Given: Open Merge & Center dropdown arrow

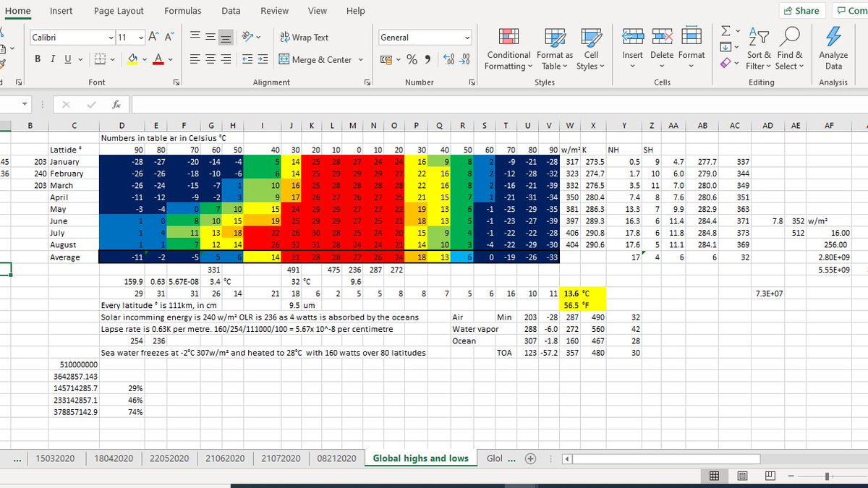Looking at the screenshot, I should click(x=359, y=60).
